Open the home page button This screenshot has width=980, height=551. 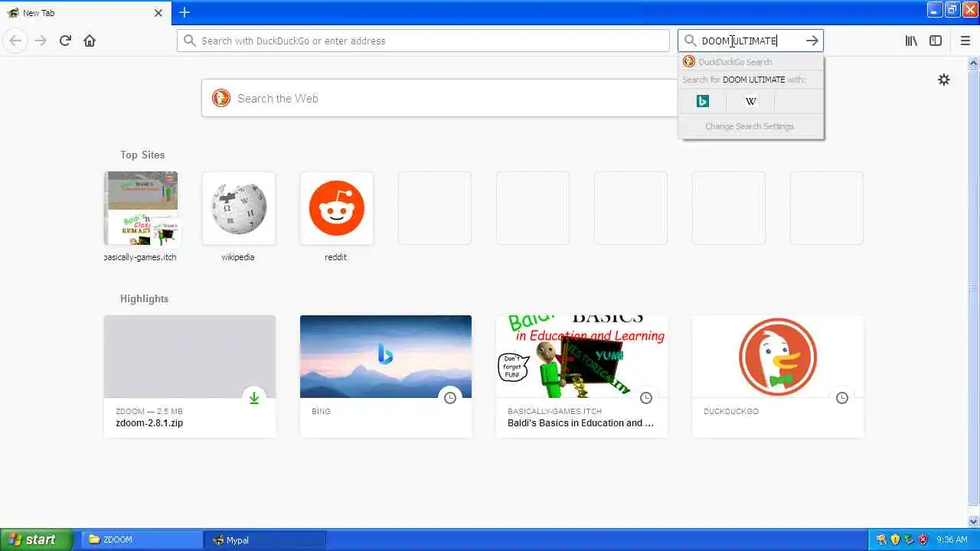click(x=90, y=41)
